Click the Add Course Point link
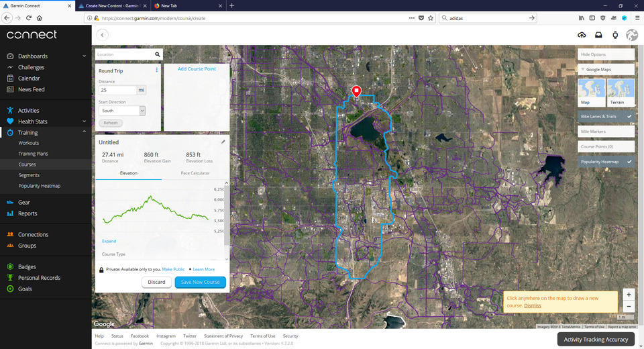This screenshot has height=349, width=644. [197, 69]
